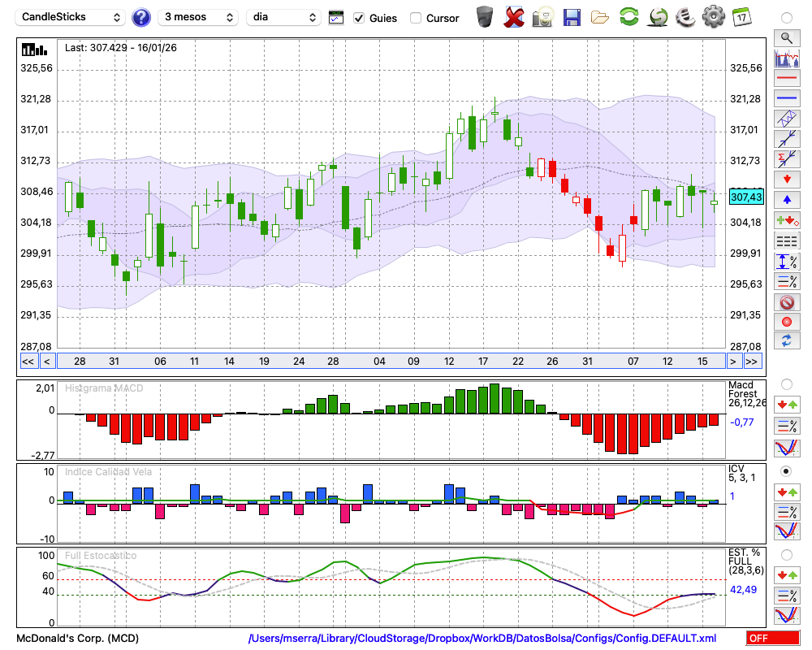Image resolution: width=812 pixels, height=650 pixels.
Task: Select the magnifying glass zoom tool
Action: (787, 38)
